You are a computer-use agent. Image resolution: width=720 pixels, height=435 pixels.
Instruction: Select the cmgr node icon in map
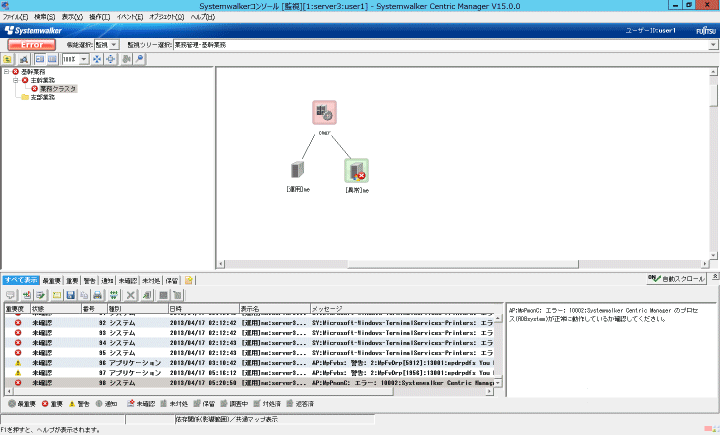pos(324,113)
